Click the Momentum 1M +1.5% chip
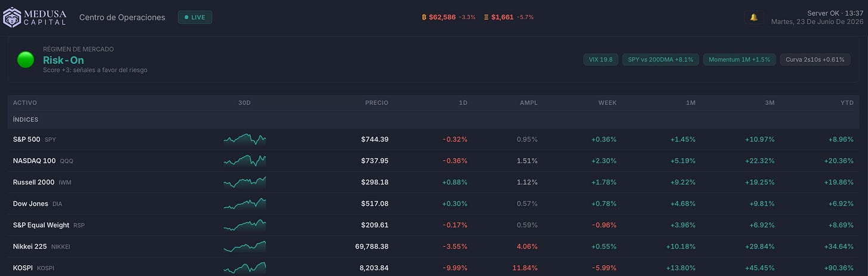Image resolution: width=868 pixels, height=276 pixels. pos(740,60)
